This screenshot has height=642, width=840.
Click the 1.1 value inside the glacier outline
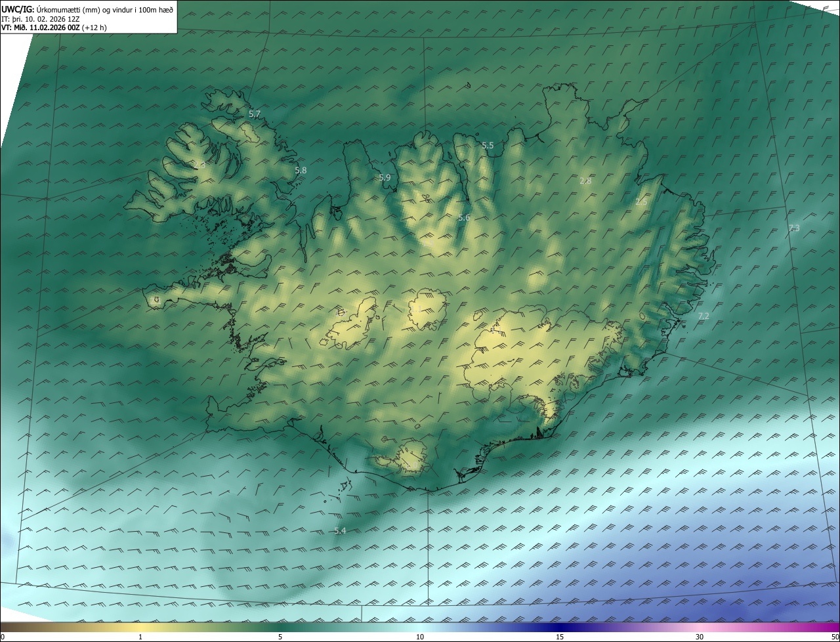pos(416,309)
